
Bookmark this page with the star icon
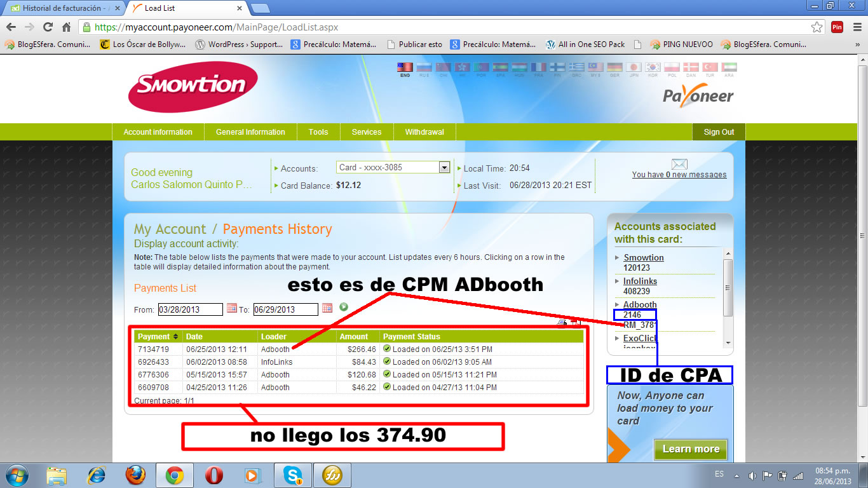pos(817,27)
